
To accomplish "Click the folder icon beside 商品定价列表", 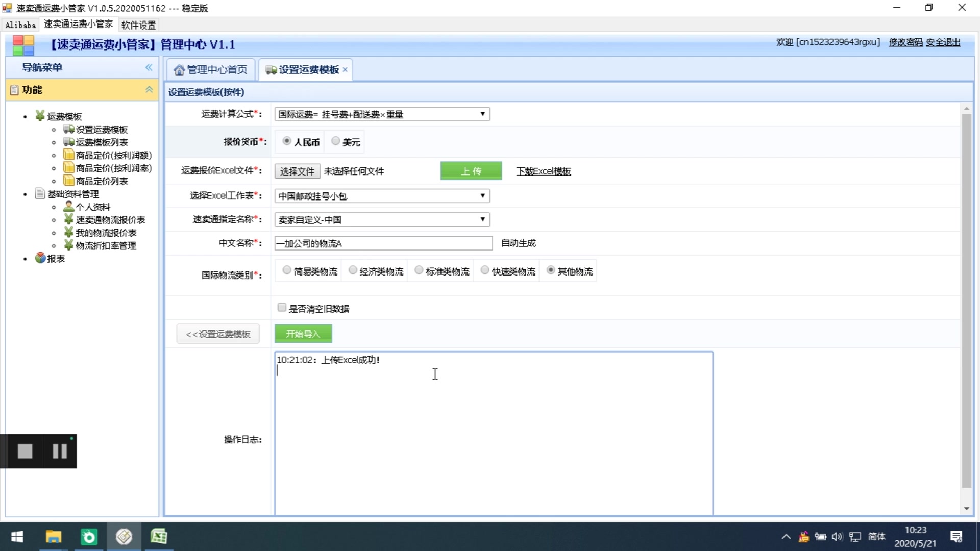I will coord(69,181).
